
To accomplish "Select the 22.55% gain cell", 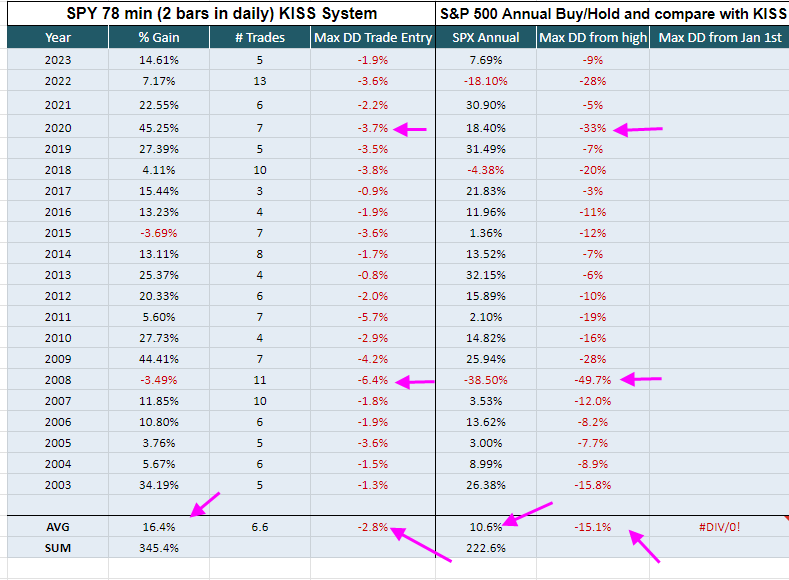I will pos(159,105).
